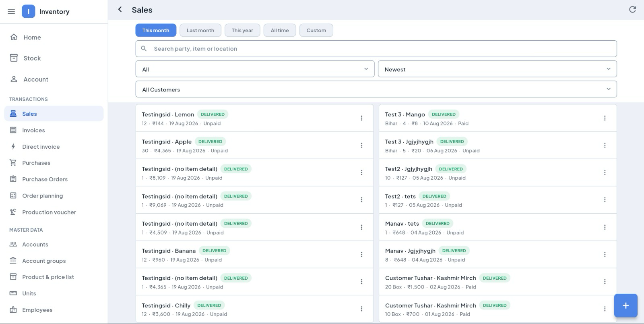Select the This month filter tab

(156, 30)
